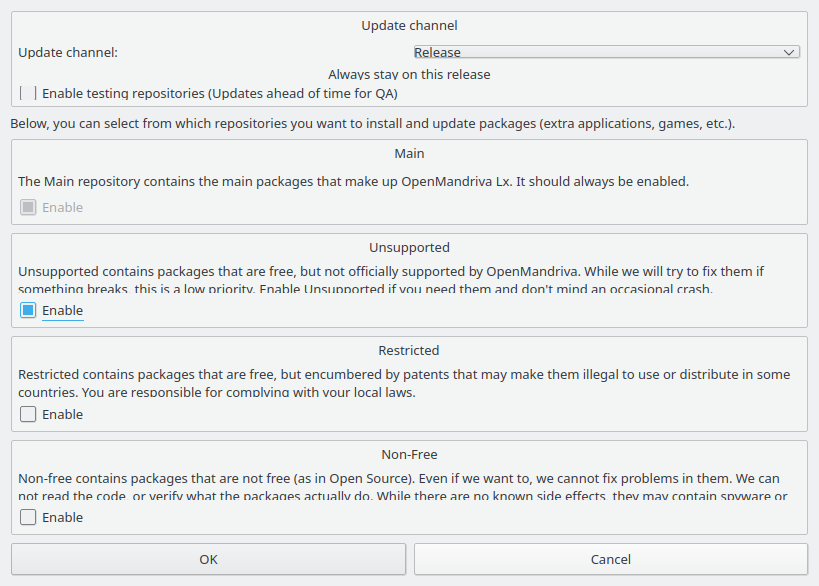Click the Non-free description about Open Source
The width and height of the screenshot is (819, 586).
pyautogui.click(x=403, y=487)
